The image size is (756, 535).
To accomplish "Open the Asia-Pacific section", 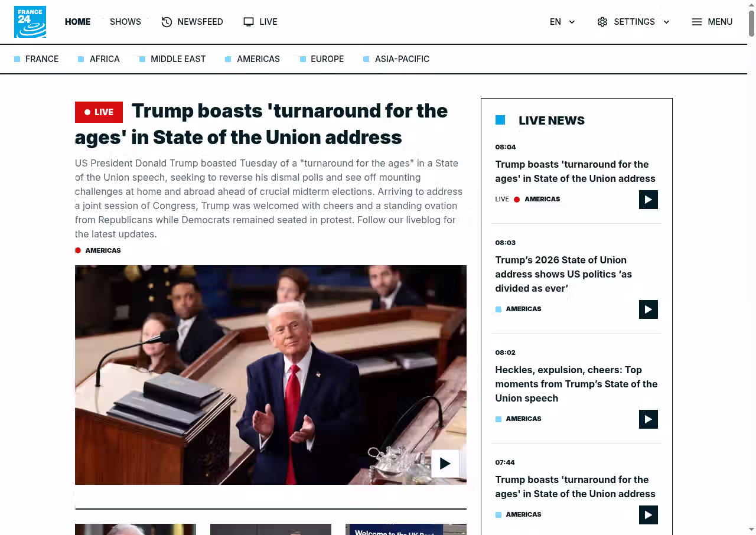I will [x=402, y=59].
